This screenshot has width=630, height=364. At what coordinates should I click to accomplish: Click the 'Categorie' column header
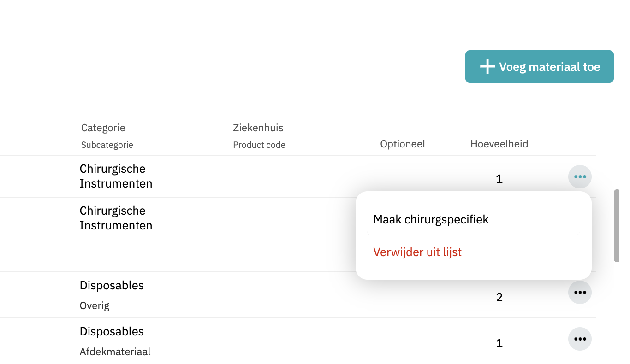pos(103,128)
